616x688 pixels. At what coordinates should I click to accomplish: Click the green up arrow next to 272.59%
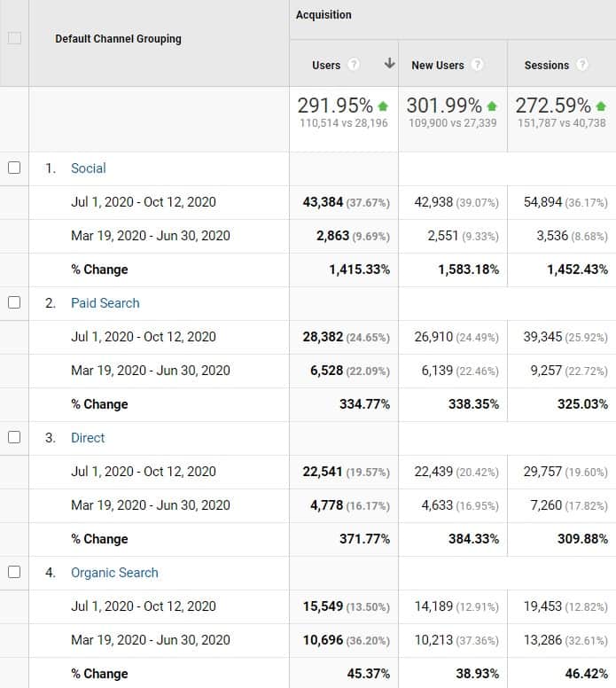pos(601,106)
